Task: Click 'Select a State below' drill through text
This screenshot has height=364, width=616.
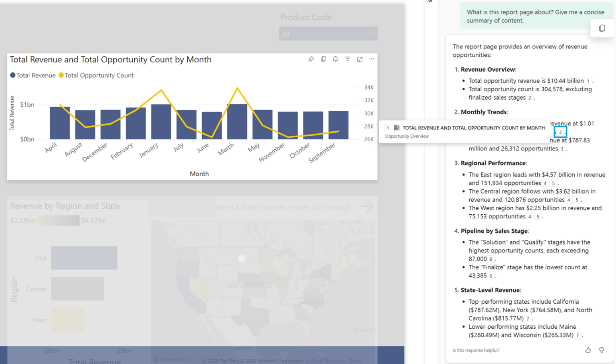Action: (x=283, y=207)
